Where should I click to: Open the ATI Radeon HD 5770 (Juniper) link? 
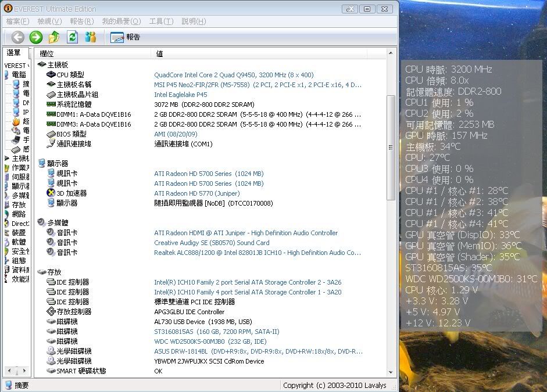pyautogui.click(x=197, y=193)
